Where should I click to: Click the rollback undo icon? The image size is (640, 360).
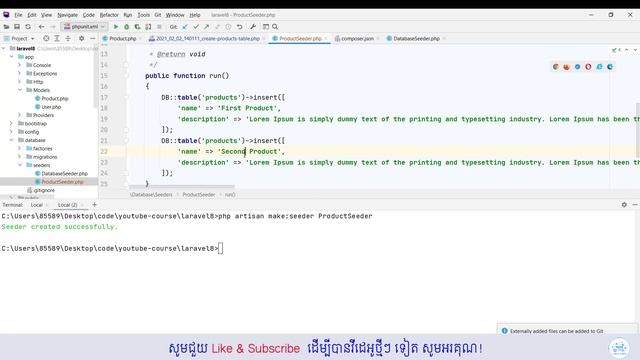pyautogui.click(x=240, y=27)
